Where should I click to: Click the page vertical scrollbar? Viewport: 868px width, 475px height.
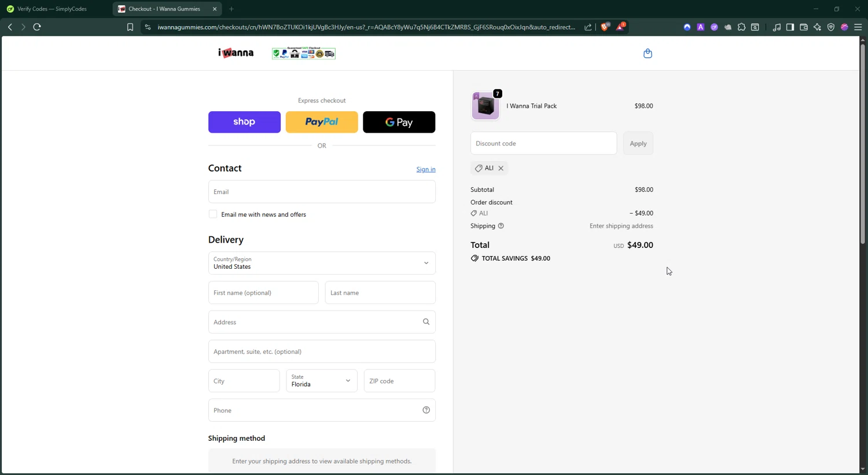coord(863,145)
